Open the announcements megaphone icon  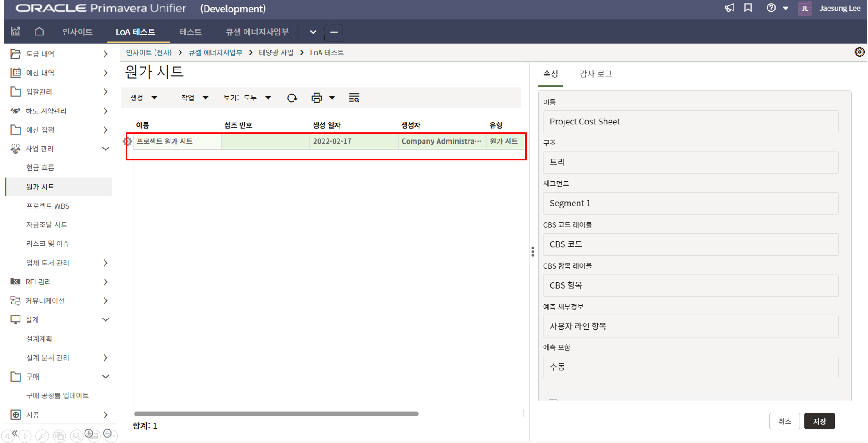tap(729, 8)
